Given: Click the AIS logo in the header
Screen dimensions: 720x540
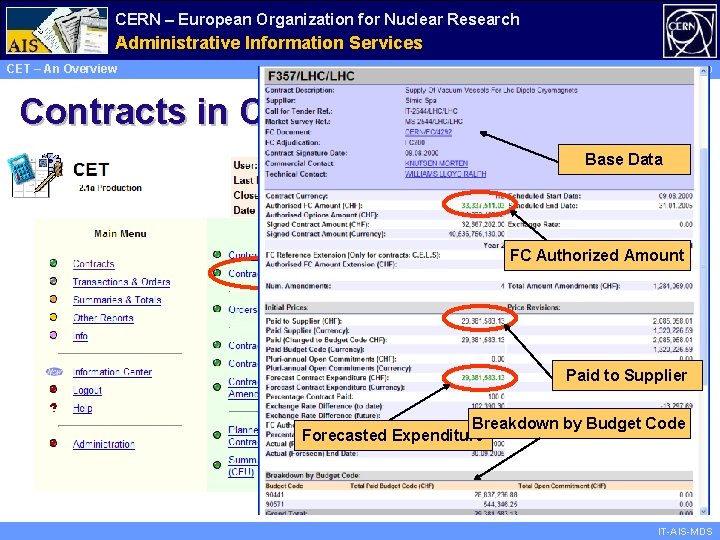Looking at the screenshot, I should pyautogui.click(x=57, y=30).
